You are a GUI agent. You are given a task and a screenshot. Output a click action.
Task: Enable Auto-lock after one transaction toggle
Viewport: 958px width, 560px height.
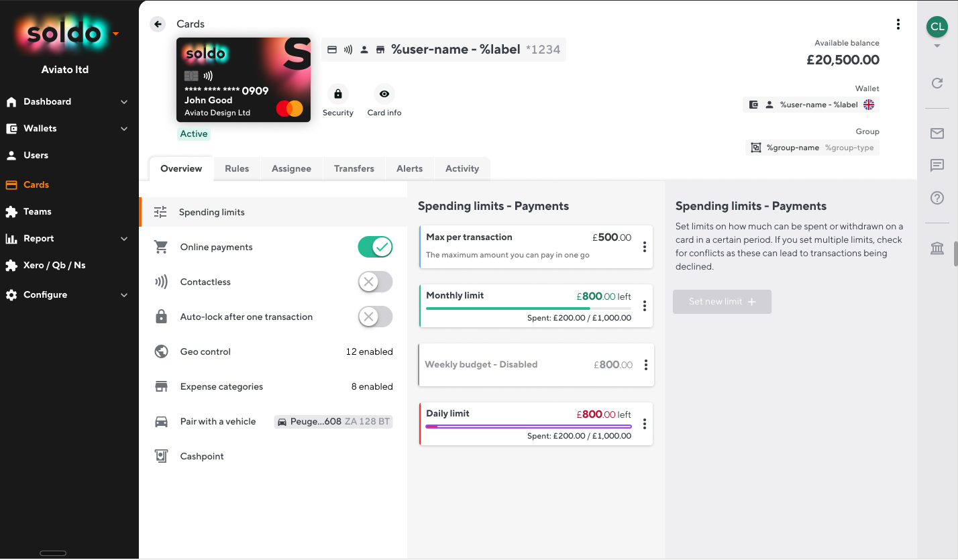tap(375, 317)
